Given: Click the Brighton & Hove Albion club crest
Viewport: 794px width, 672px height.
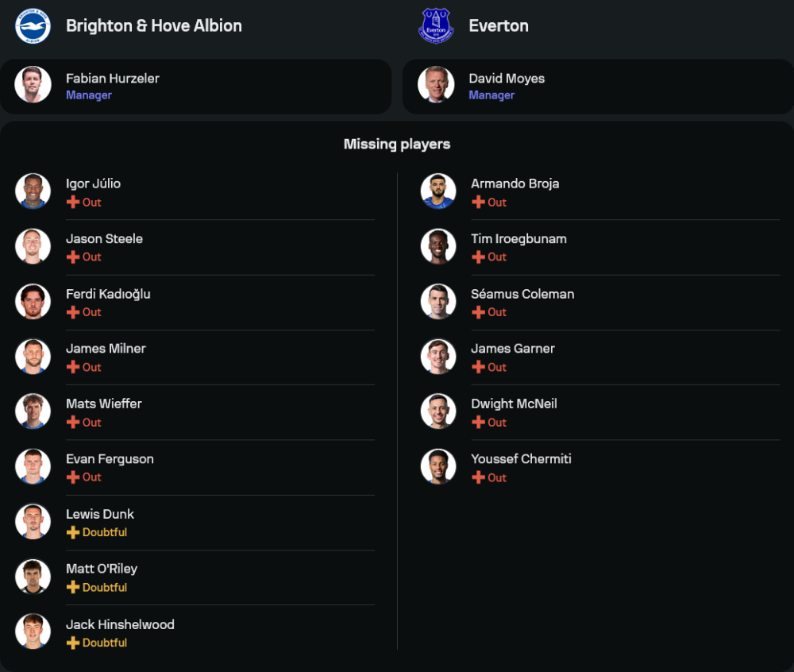Looking at the screenshot, I should click(33, 25).
